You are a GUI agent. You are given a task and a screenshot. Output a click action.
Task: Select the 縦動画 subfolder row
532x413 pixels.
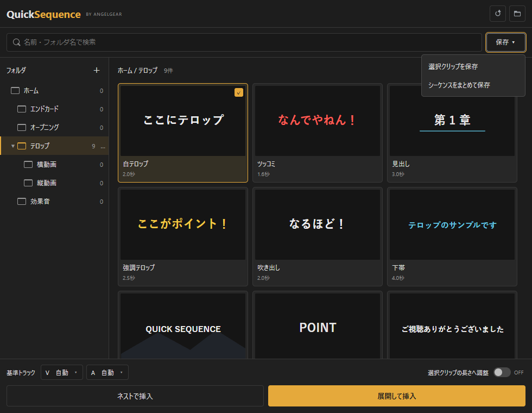click(54, 183)
